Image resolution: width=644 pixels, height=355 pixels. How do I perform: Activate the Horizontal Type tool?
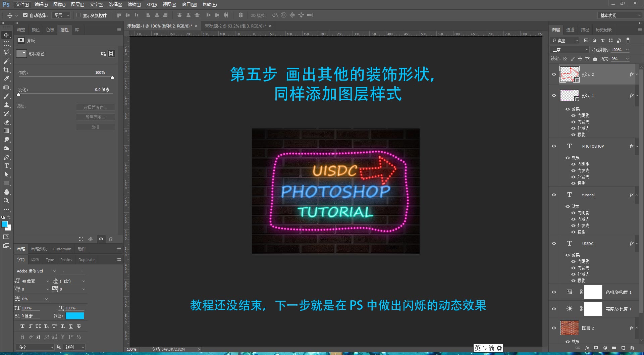[x=6, y=166]
